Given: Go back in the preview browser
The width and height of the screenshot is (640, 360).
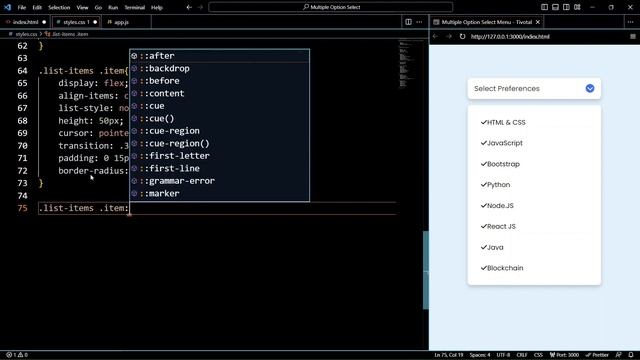Looking at the screenshot, I should point(436,36).
